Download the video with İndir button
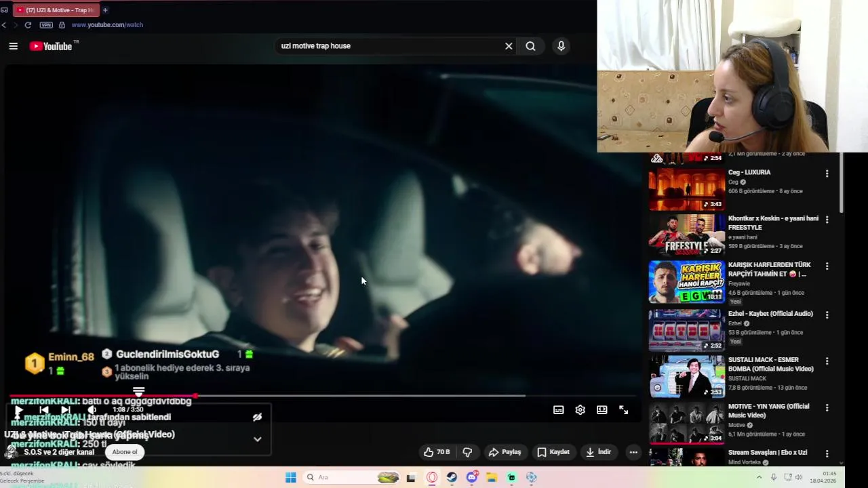The image size is (868, 488). [599, 452]
